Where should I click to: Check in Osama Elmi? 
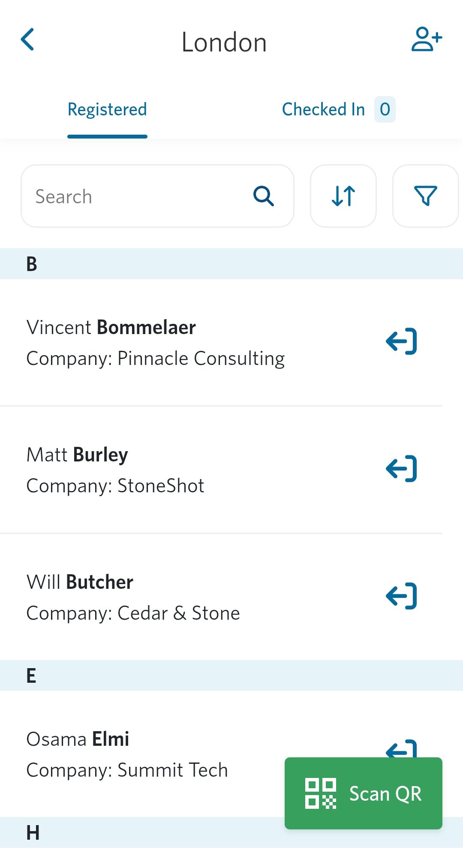(401, 748)
